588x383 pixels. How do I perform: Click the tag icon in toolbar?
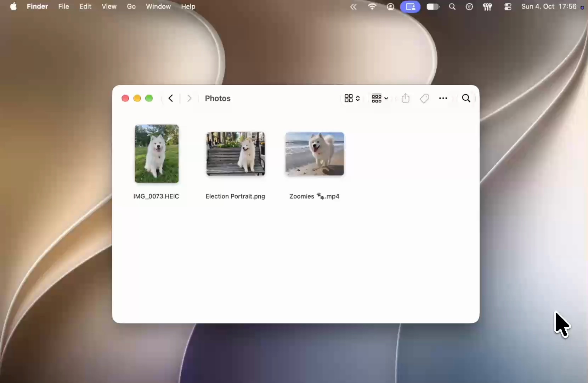pyautogui.click(x=424, y=98)
